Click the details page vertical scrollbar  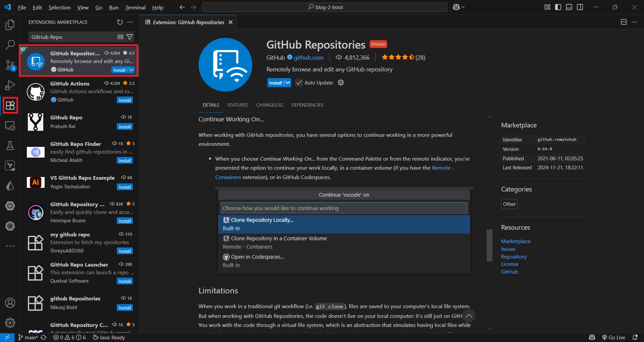point(489,245)
